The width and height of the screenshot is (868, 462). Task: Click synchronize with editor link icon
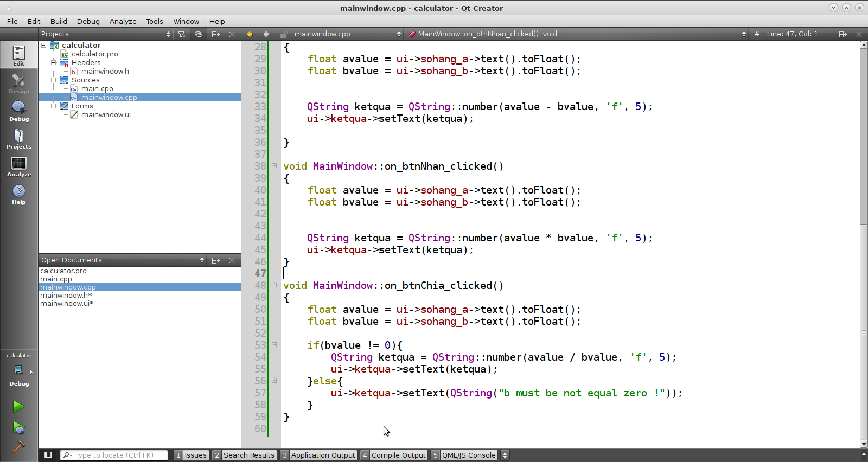[199, 34]
